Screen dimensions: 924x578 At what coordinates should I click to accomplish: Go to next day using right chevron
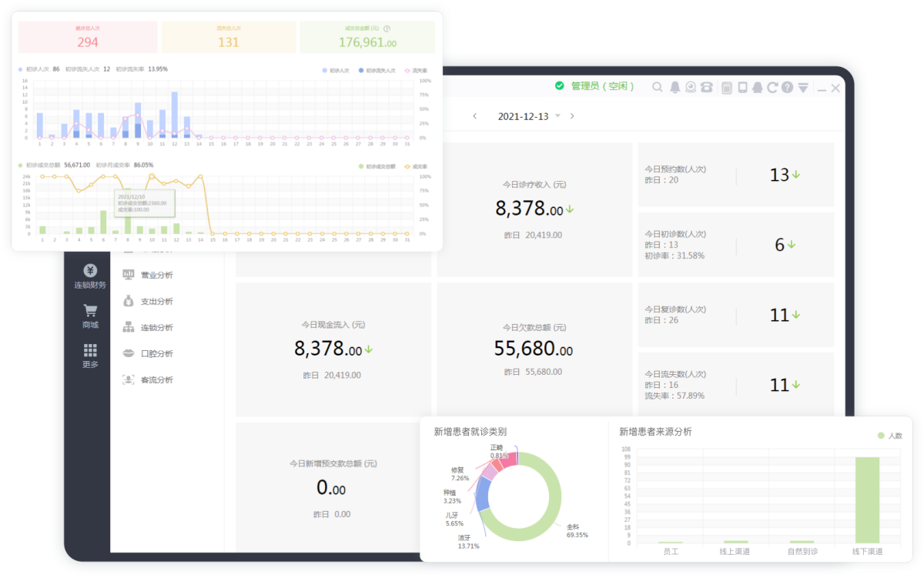(572, 116)
